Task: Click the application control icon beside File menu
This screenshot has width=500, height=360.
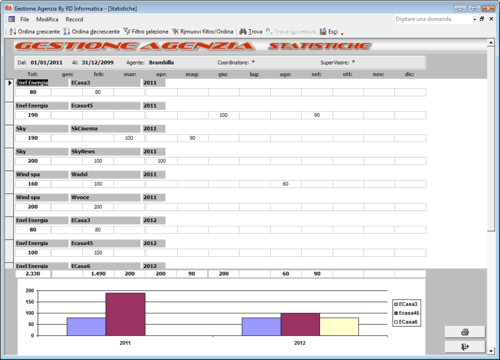Action: tap(12, 19)
